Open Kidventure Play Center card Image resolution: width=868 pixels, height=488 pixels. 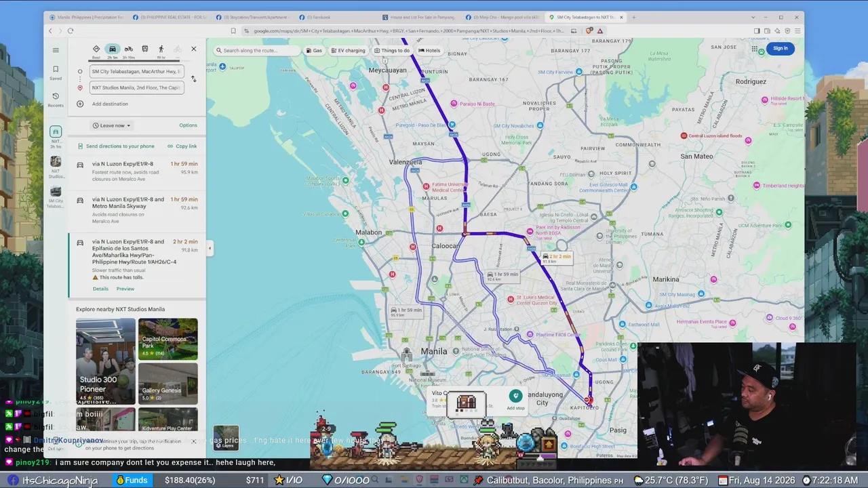coord(168,420)
